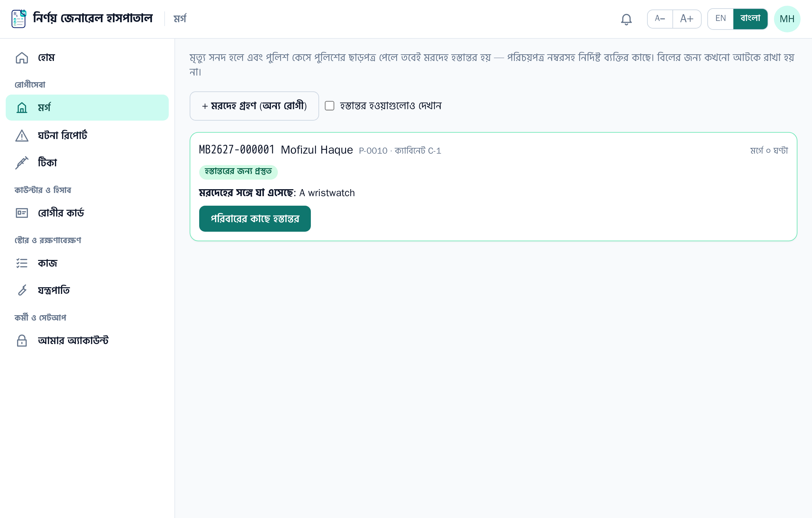Increase font size with A+ button
The height and width of the screenshot is (518, 812).
click(687, 18)
